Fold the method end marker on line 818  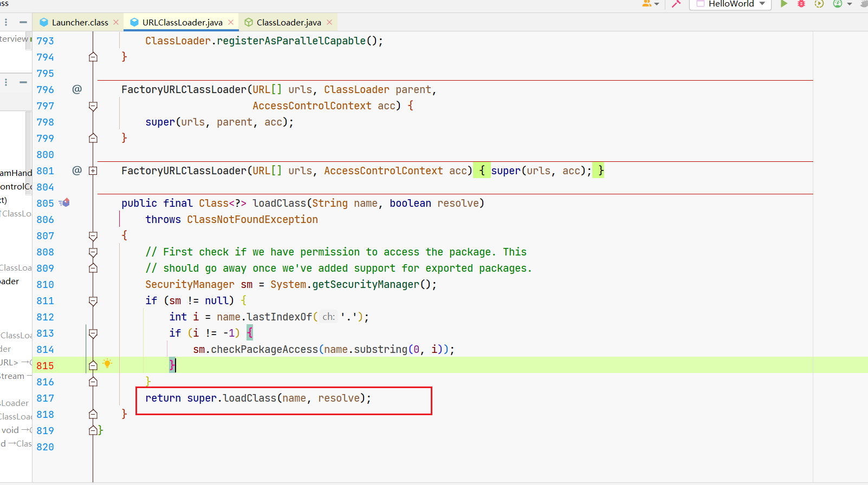coord(93,414)
